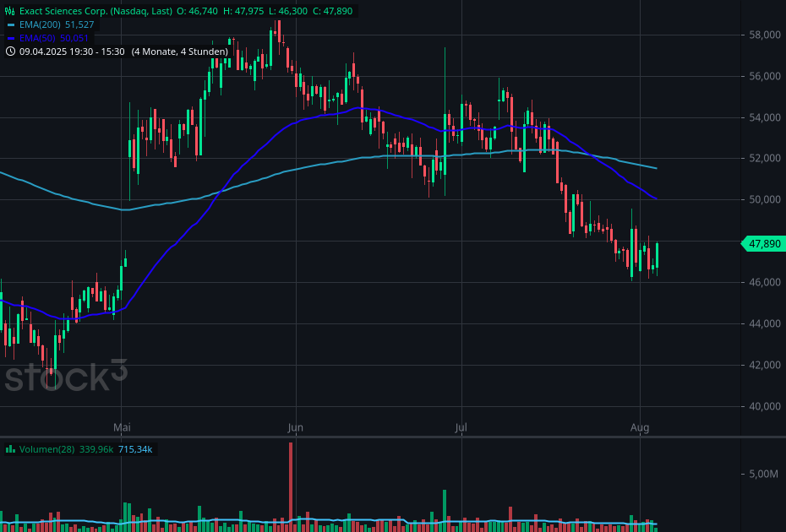Click the Jun label on the time axis

click(x=295, y=428)
